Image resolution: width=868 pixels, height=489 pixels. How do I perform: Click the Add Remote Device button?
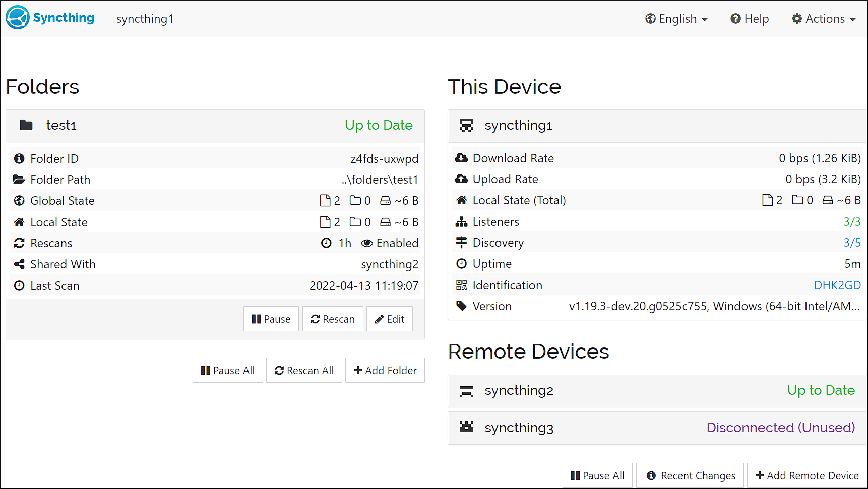(806, 475)
